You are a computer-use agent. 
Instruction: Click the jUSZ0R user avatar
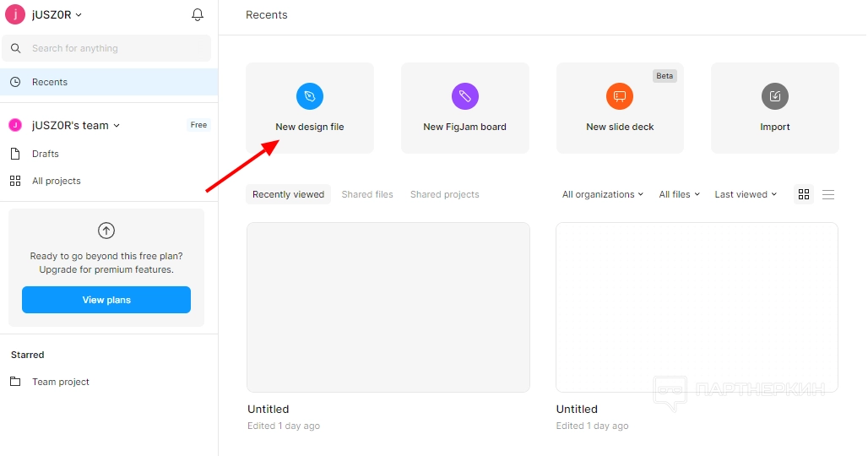pyautogui.click(x=15, y=15)
